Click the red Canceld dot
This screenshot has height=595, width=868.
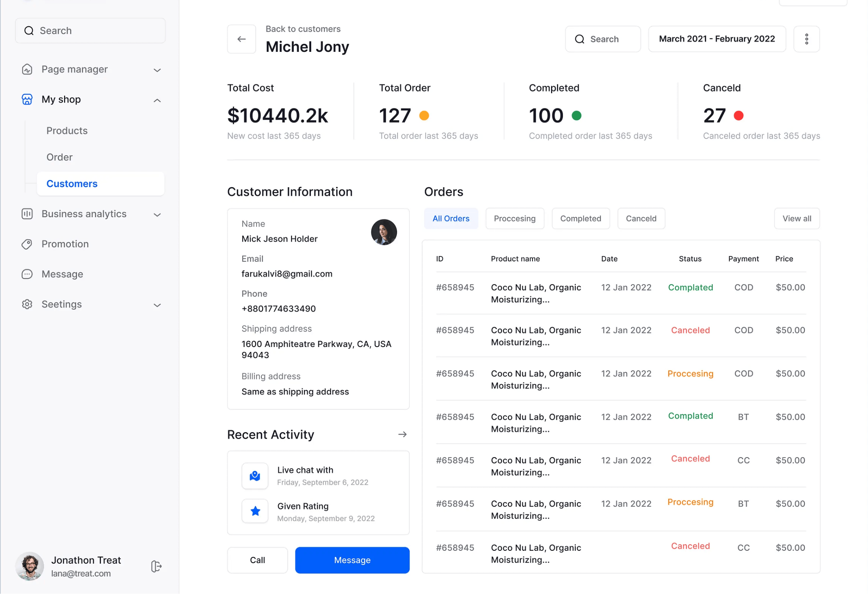[x=738, y=116]
